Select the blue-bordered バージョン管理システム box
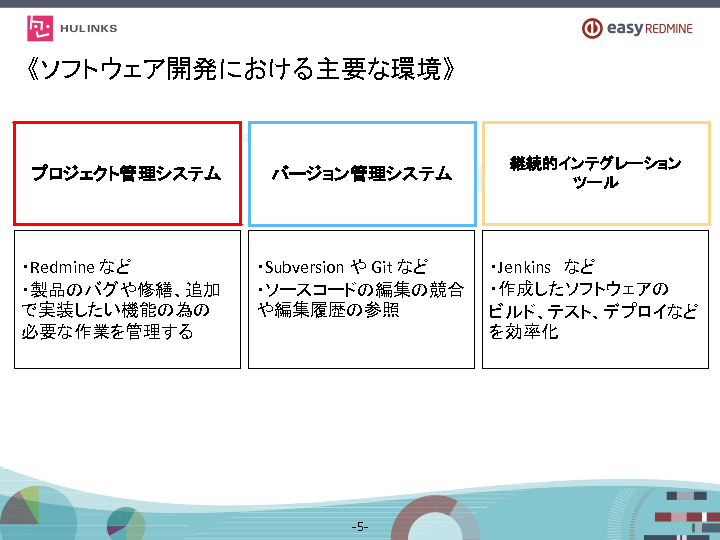 [361, 174]
